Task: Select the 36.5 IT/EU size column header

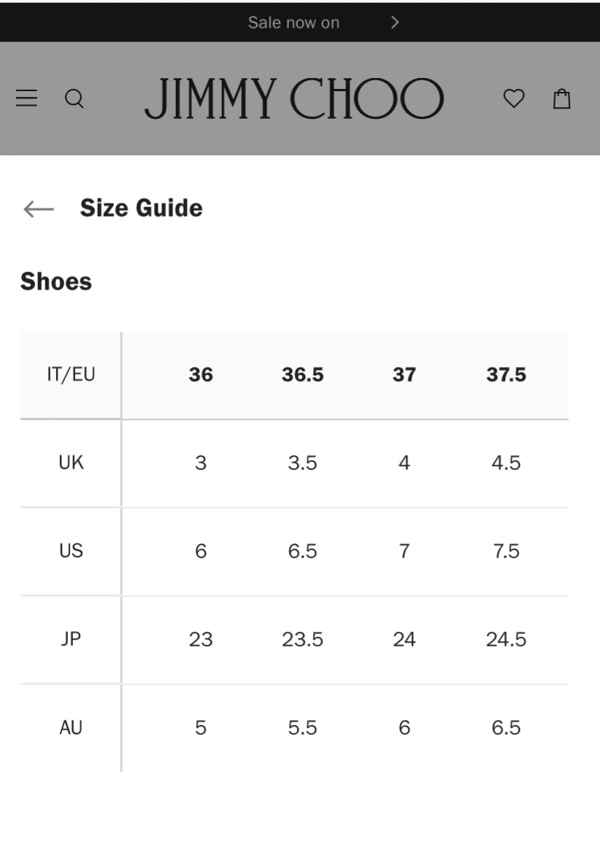Action: 302,374
